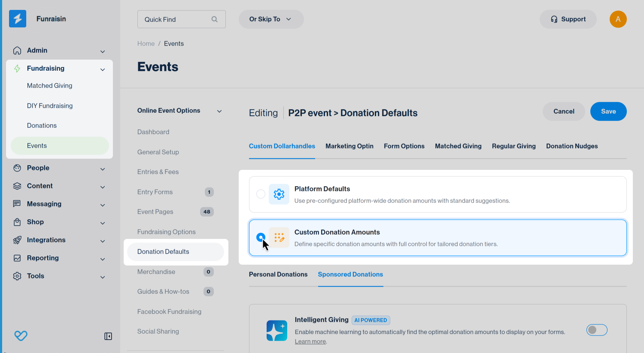Viewport: 644px width, 353px height.
Task: Click the heart icon in sidebar footer
Action: (x=21, y=335)
